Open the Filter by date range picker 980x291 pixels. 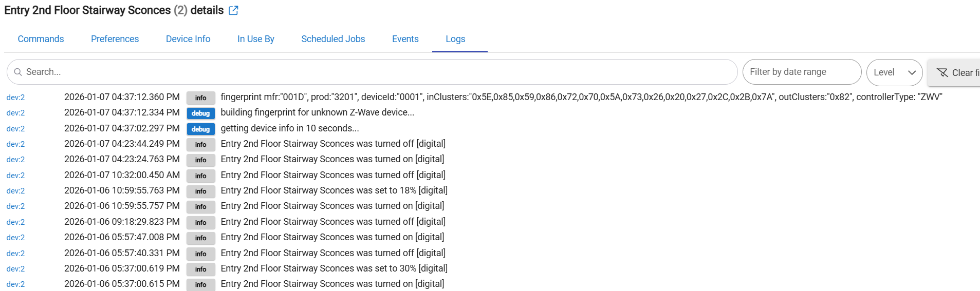(x=801, y=72)
